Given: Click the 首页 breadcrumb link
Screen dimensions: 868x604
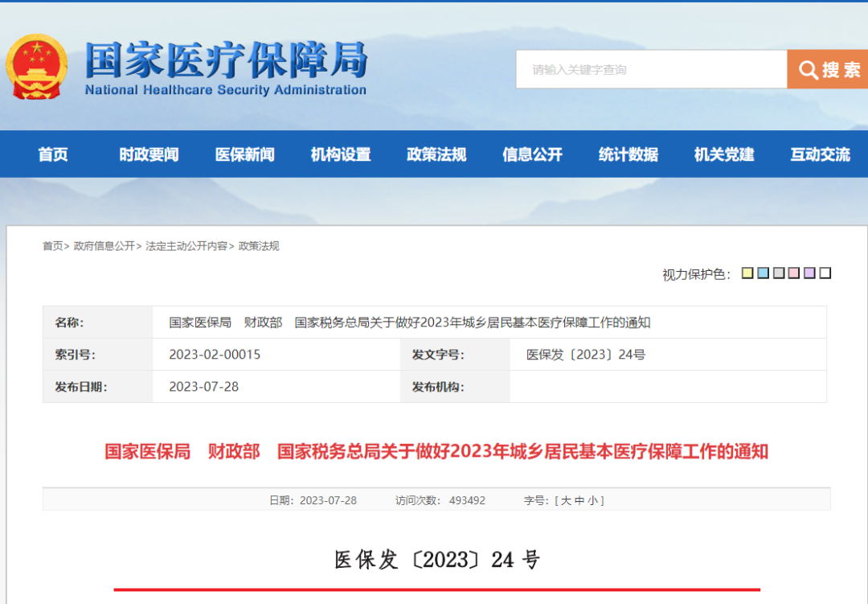Looking at the screenshot, I should click(x=52, y=246).
